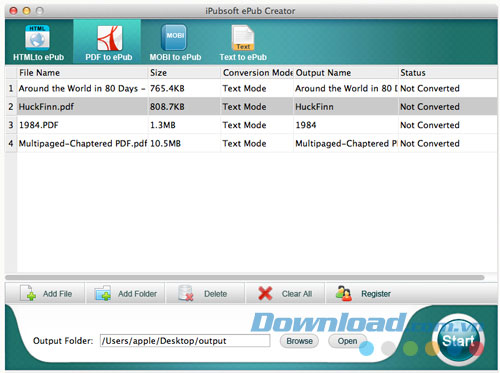500x373 pixels.
Task: Click the horizontal scrollbar below the file list
Action: pos(245,277)
